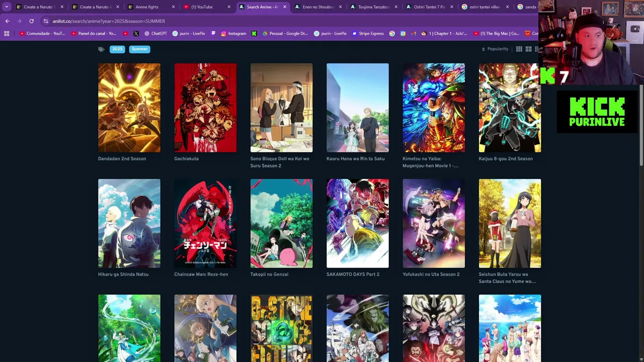This screenshot has width=644, height=362.
Task: Remove the Summer season filter chip
Action: pos(140,49)
